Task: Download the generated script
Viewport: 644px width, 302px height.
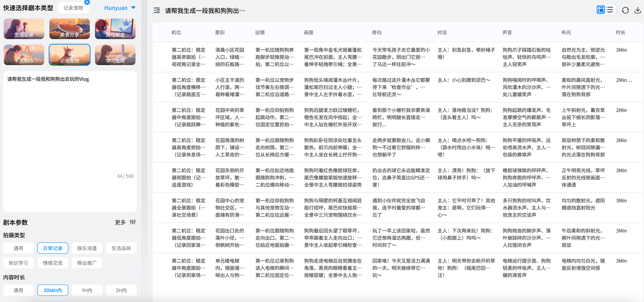Action: pyautogui.click(x=638, y=10)
